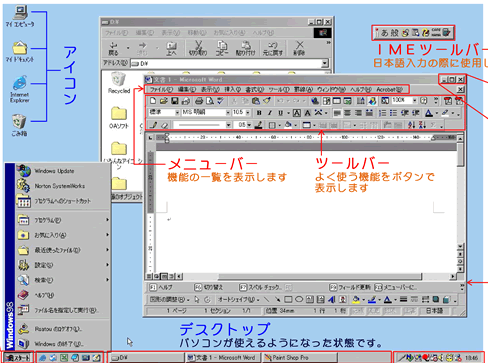This screenshot has width=488, height=363.
Task: Select the rectangle tool in drawing toolbar
Action: [x=288, y=299]
